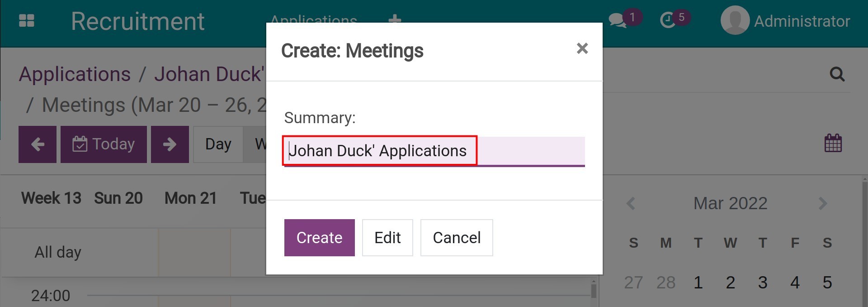The height and width of the screenshot is (307, 868).
Task: Go to previous week with left arrow
Action: tap(37, 144)
